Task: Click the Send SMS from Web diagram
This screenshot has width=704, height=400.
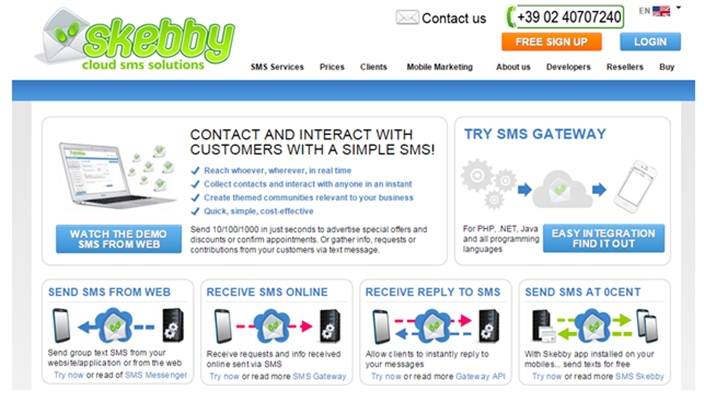Action: click(118, 325)
